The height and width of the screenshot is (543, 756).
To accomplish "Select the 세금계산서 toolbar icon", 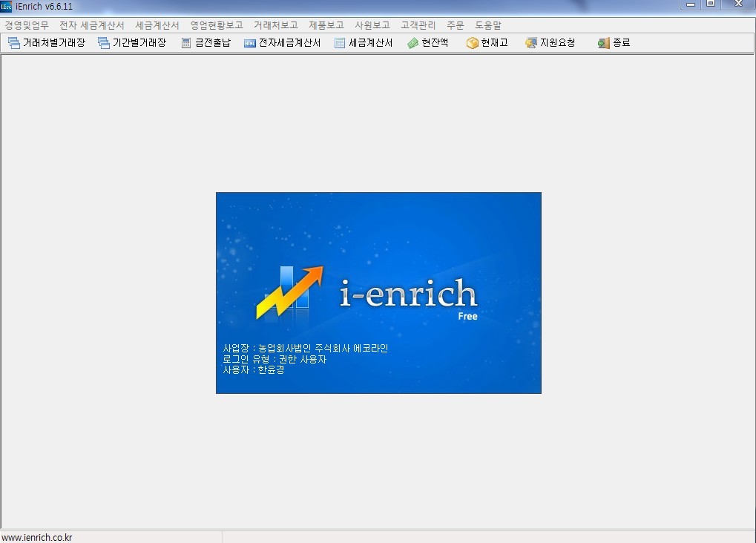I will coord(340,43).
